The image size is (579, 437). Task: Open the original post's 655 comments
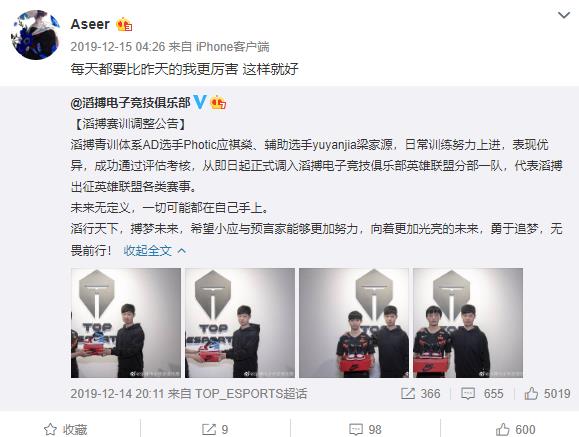coord(482,393)
